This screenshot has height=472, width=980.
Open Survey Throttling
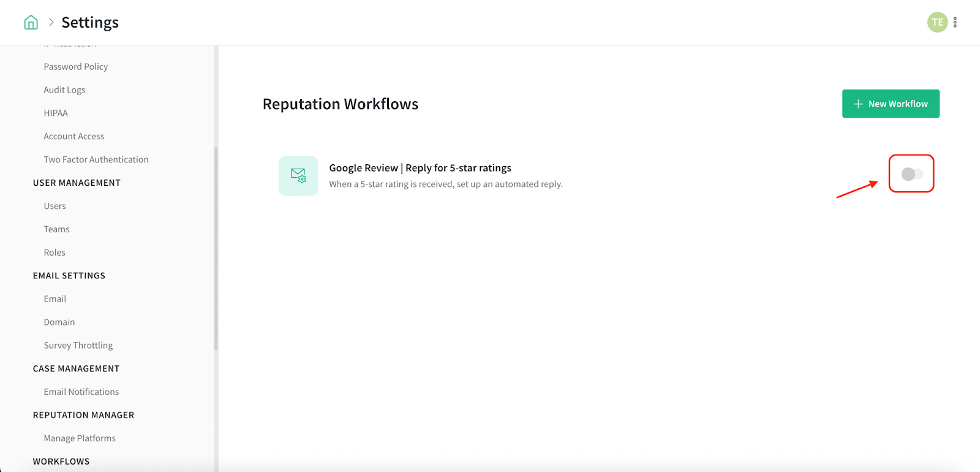pyautogui.click(x=78, y=346)
